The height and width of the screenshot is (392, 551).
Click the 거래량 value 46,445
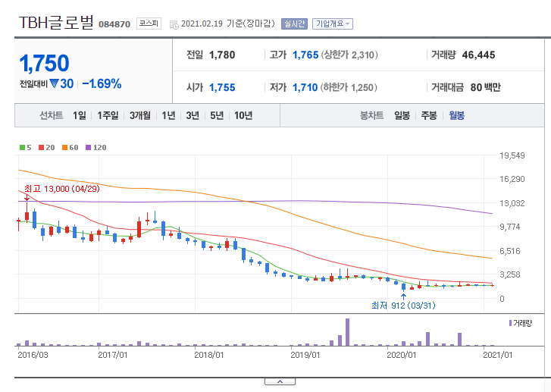[478, 55]
